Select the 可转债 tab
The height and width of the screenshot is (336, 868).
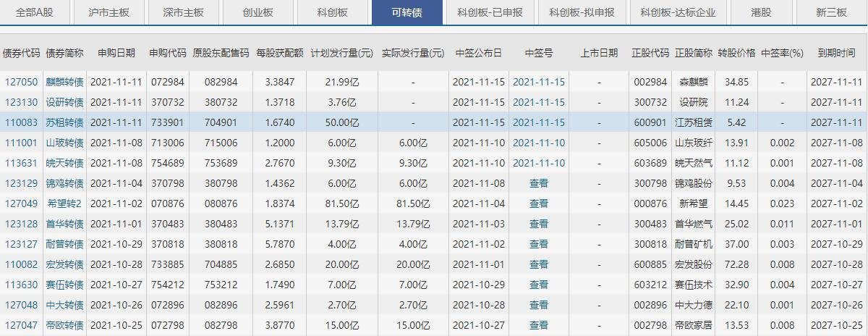click(x=407, y=13)
